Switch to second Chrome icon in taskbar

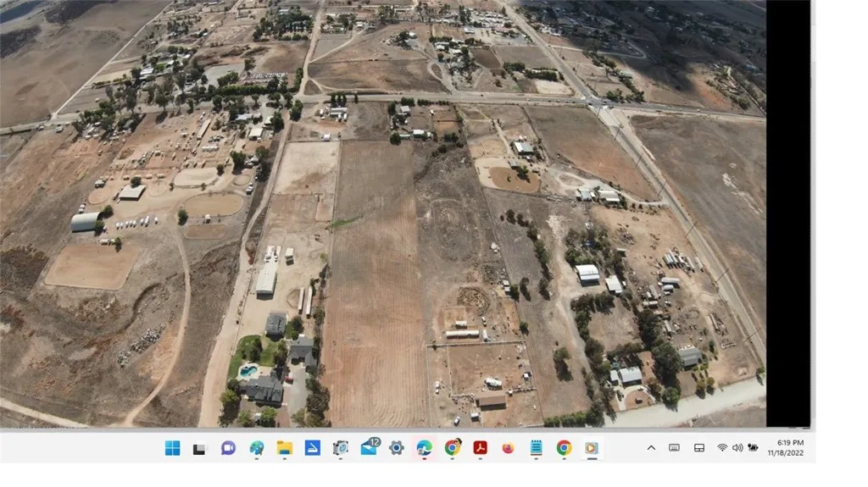[x=564, y=448]
